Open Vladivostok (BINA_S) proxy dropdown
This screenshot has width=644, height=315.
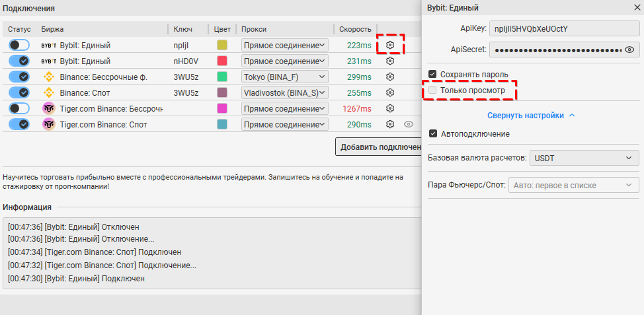tap(284, 92)
